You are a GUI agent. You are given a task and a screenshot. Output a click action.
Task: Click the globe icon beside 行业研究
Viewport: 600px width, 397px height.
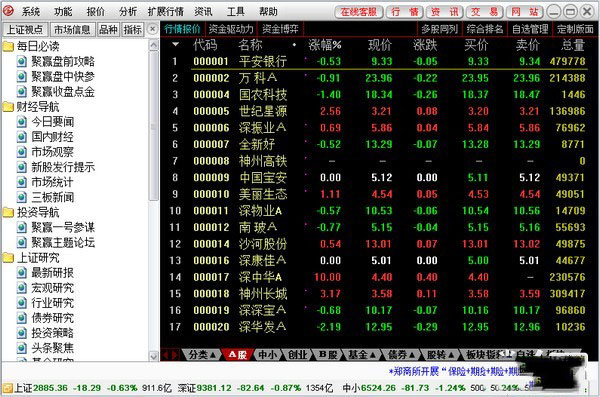pyautogui.click(x=22, y=303)
